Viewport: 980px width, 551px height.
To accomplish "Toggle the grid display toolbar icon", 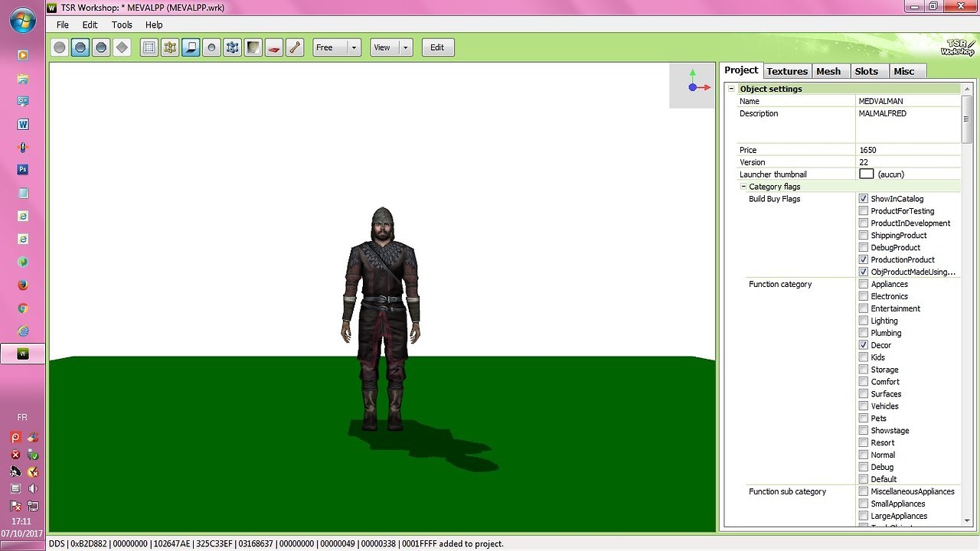I will pos(149,47).
